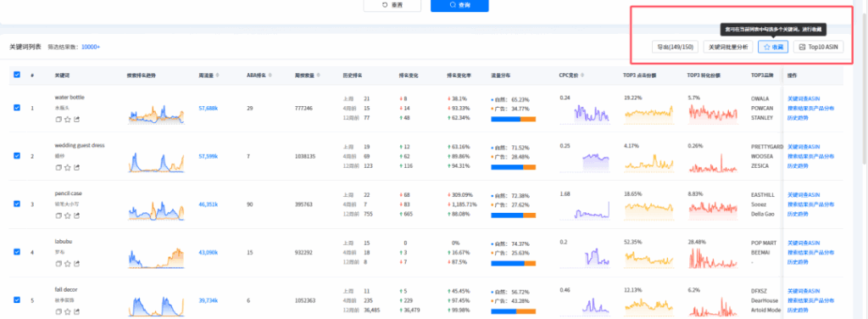
Task: Copy the 'water bottle' keyword
Action: [58, 119]
